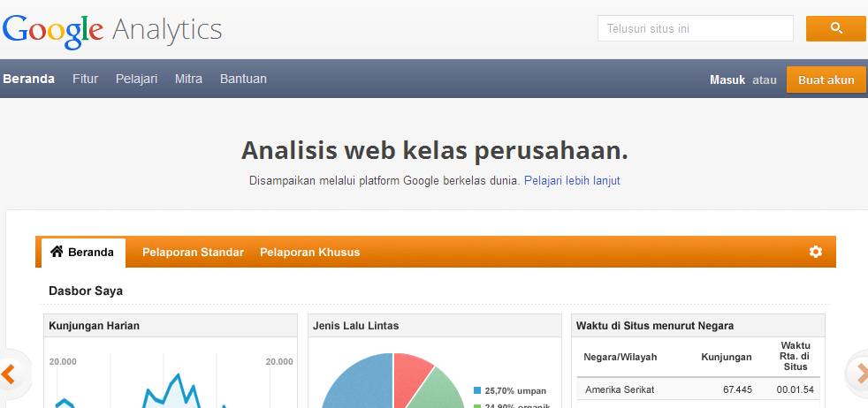This screenshot has width=868, height=408.
Task: Click the Buat akun button
Action: 826,79
